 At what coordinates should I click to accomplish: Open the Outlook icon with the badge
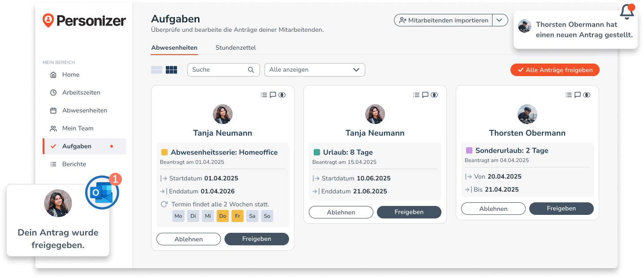click(102, 192)
